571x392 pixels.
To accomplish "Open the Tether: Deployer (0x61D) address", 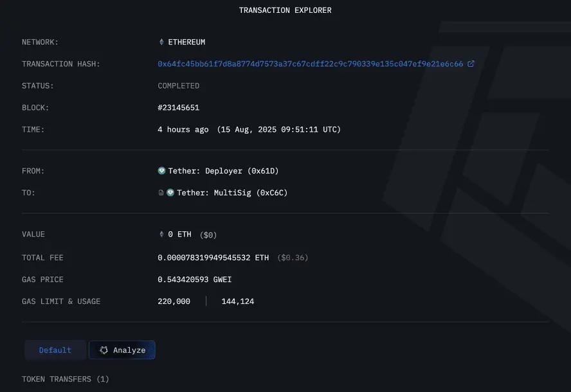I will pos(223,171).
